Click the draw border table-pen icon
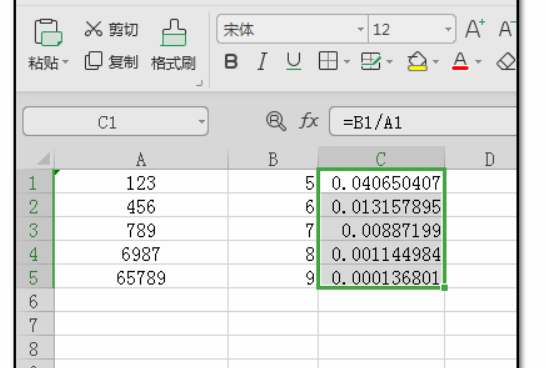Viewport: 546px width, 368px height. click(x=371, y=61)
